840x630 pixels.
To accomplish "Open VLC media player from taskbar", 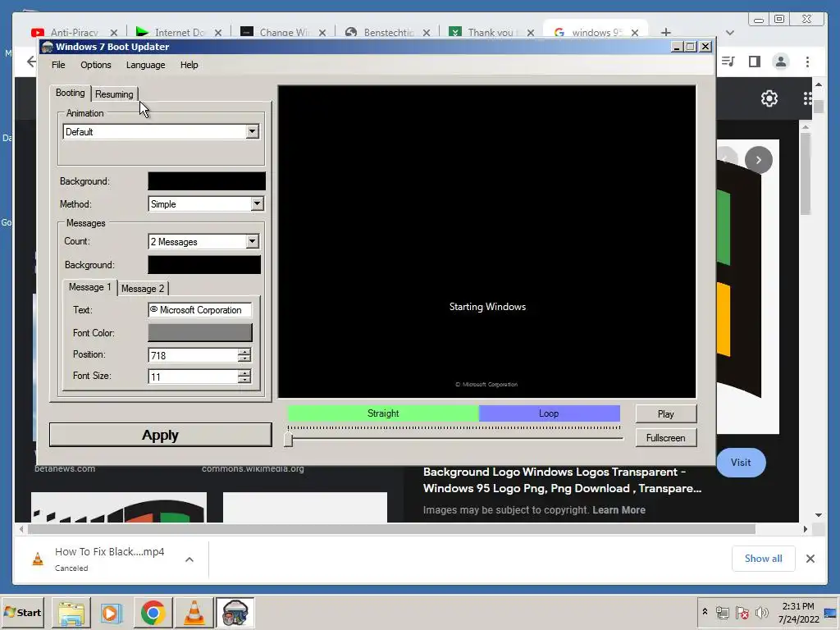I will 194,613.
